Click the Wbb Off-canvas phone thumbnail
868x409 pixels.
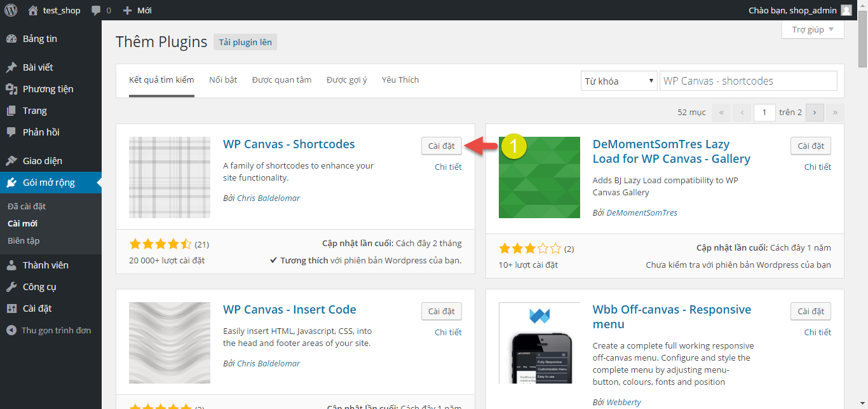539,343
